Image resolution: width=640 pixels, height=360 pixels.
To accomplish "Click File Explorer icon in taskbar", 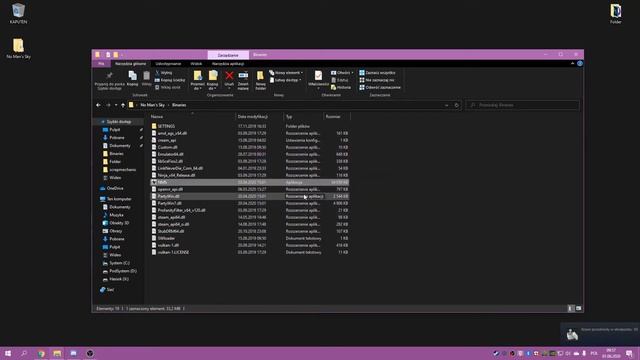I will [x=57, y=353].
